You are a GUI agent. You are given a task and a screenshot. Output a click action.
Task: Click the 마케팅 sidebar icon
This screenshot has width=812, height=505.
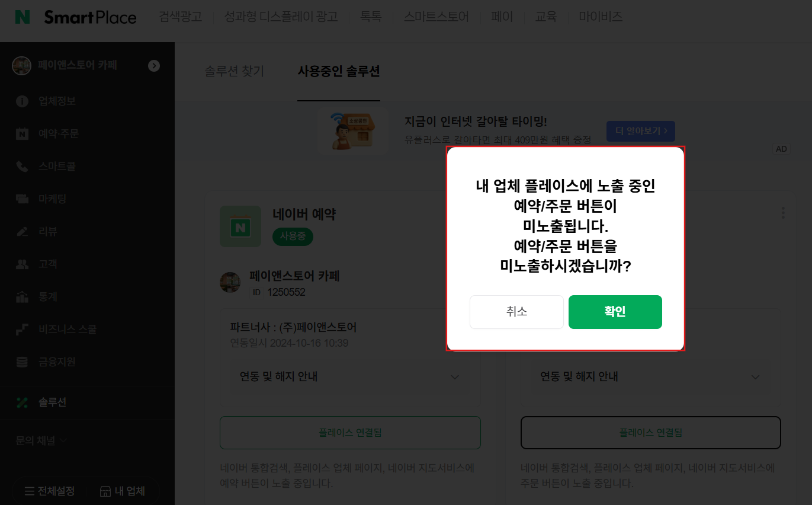[22, 199]
